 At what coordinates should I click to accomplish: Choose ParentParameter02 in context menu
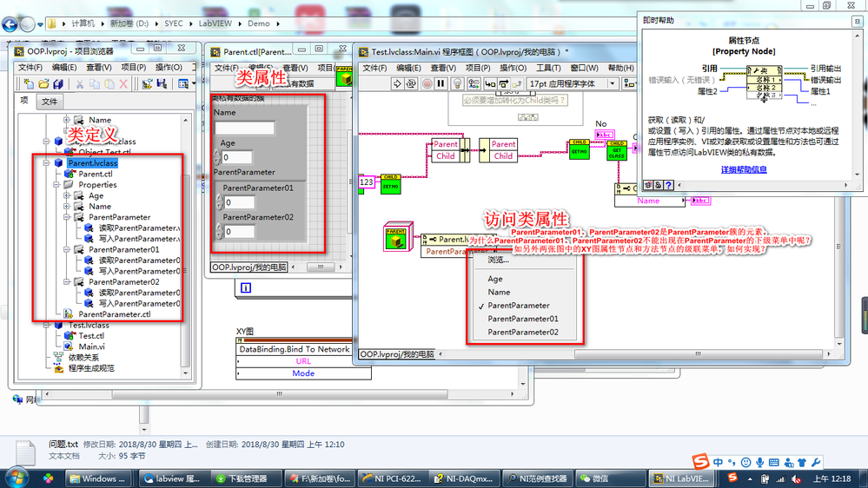(522, 332)
